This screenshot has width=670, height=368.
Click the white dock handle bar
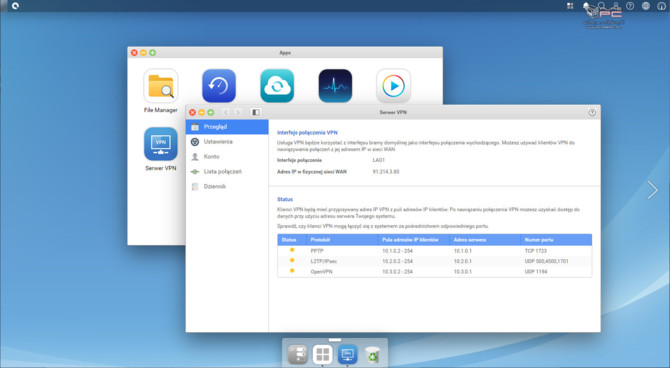(335, 340)
